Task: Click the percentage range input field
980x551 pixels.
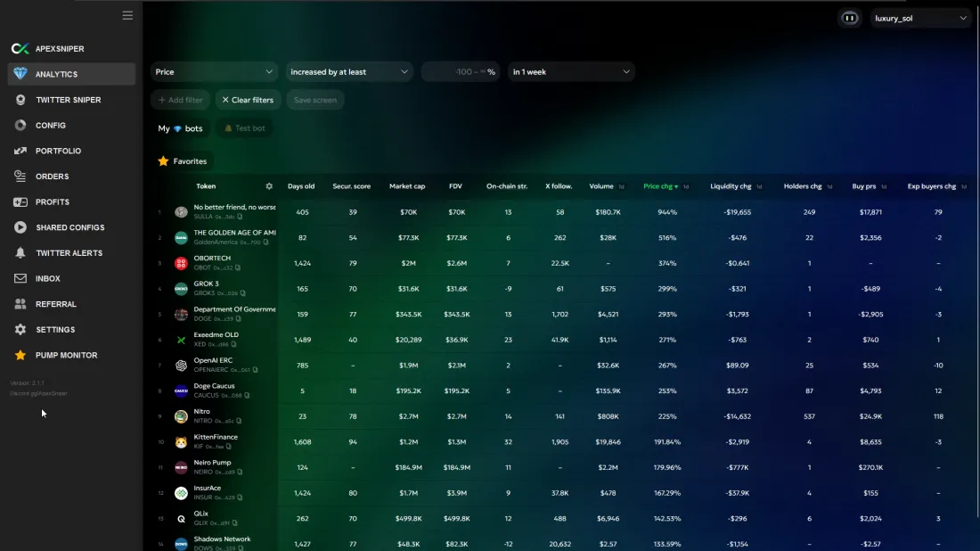Action: (461, 72)
